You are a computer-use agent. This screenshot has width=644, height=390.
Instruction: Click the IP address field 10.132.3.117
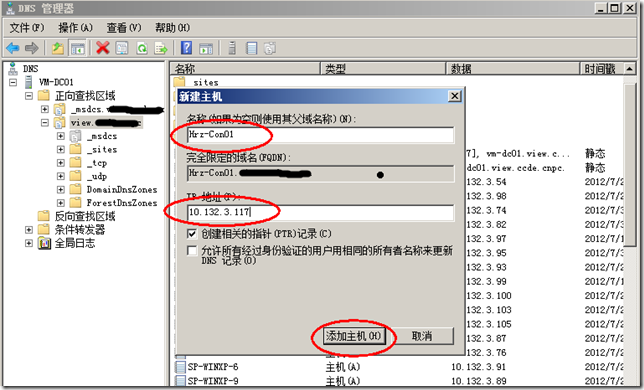click(320, 212)
